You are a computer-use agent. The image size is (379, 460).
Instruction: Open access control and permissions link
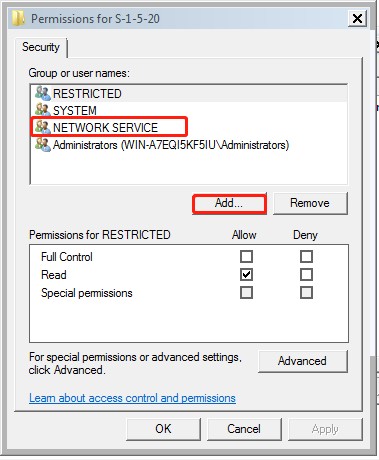click(x=132, y=398)
